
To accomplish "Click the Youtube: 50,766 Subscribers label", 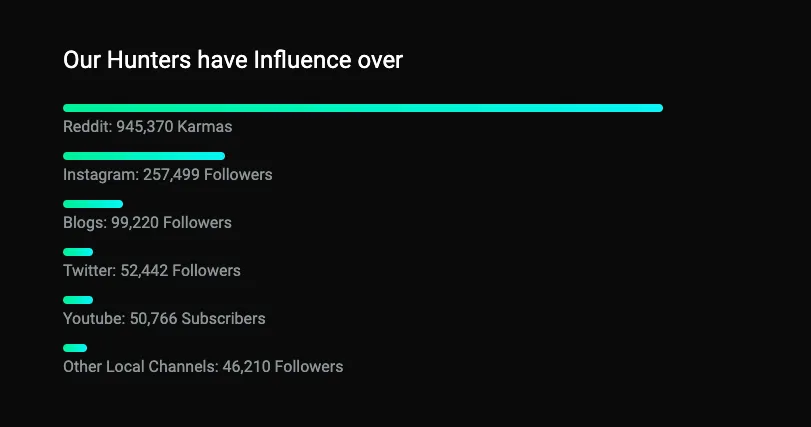I will click(x=164, y=318).
